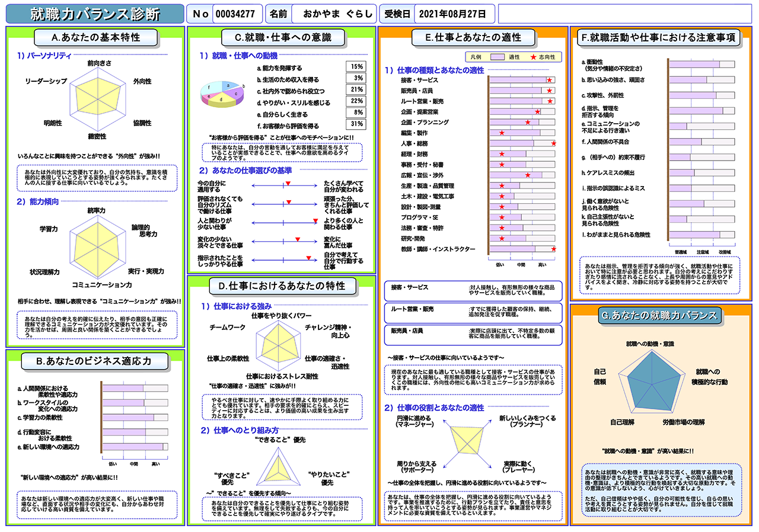Screen dimensions: 759x532
Task: Click the red marker on 人と関わりが少ない仕事 scale
Action: [x=315, y=220]
